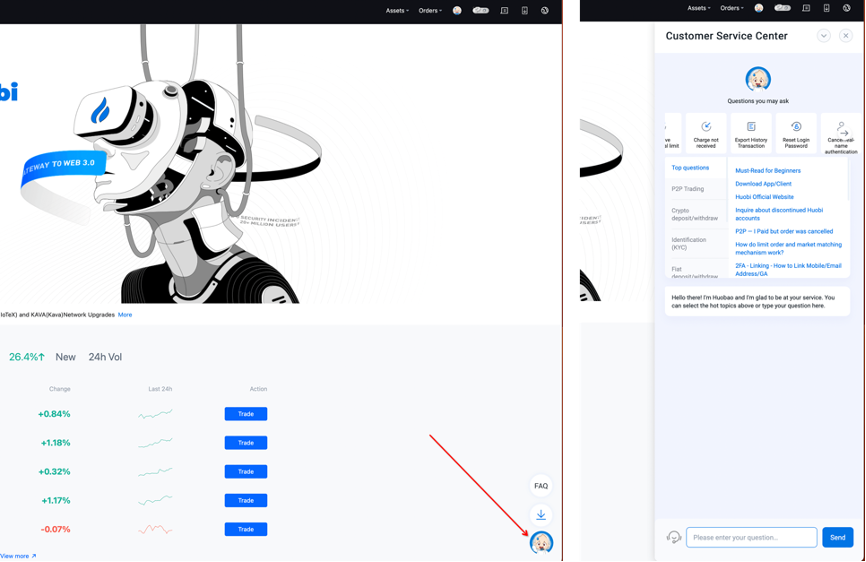Collapse Customer Service Center with chevron button

(824, 36)
